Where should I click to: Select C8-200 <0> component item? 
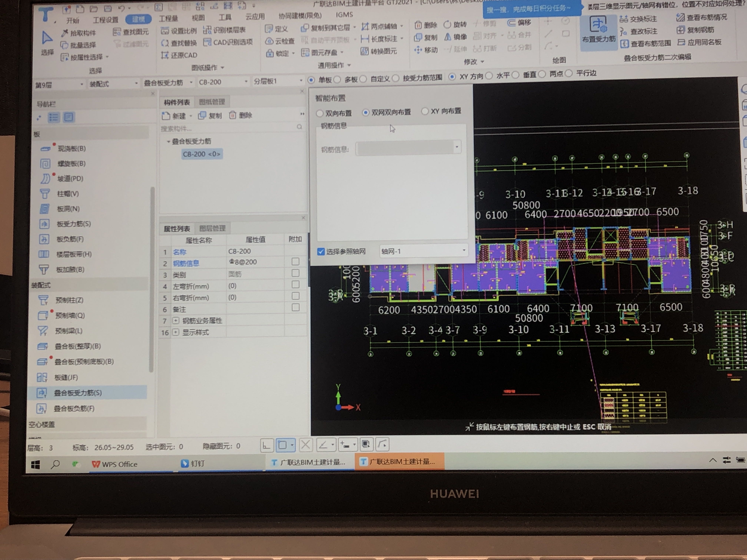pos(202,154)
